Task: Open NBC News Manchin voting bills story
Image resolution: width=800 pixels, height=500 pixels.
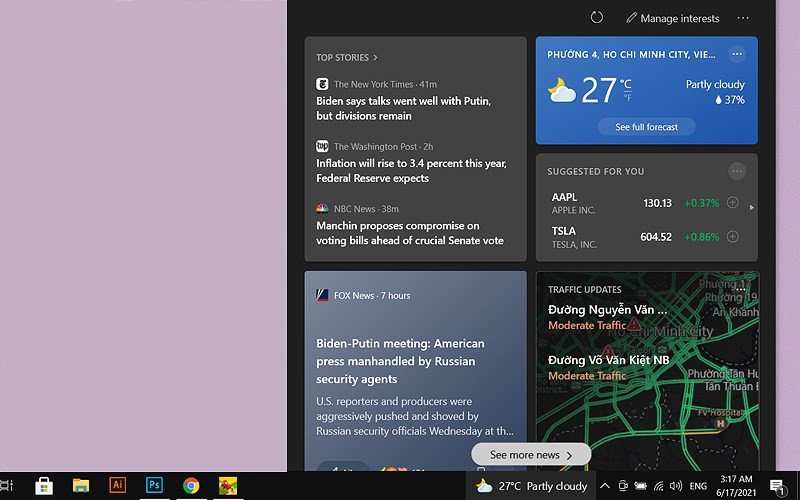Action: click(x=410, y=233)
